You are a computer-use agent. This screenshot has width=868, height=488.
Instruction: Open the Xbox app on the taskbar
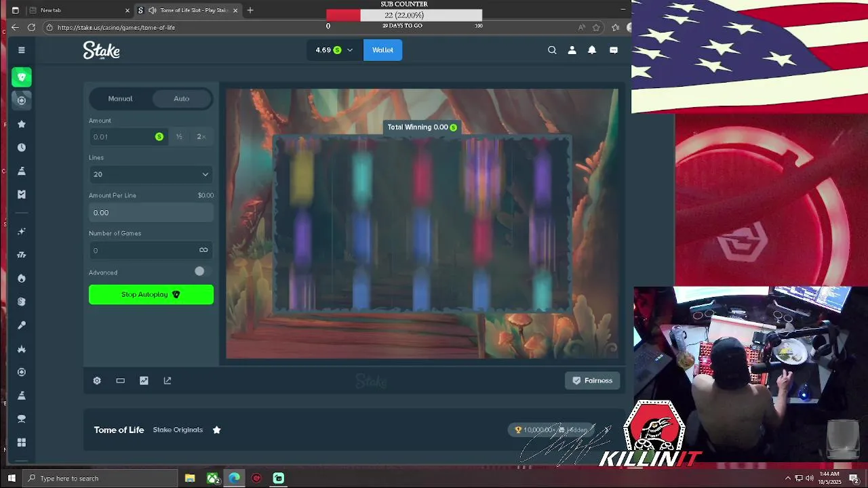pos(213,479)
